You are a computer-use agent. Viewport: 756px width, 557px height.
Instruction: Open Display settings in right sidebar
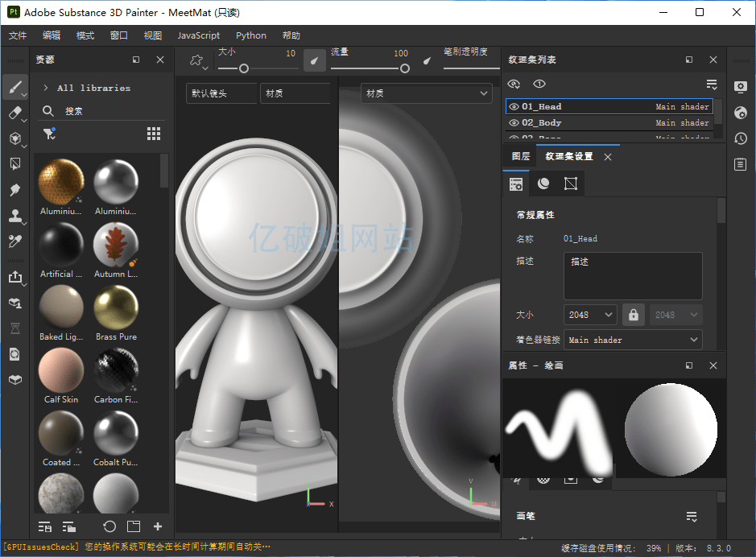pyautogui.click(x=741, y=87)
